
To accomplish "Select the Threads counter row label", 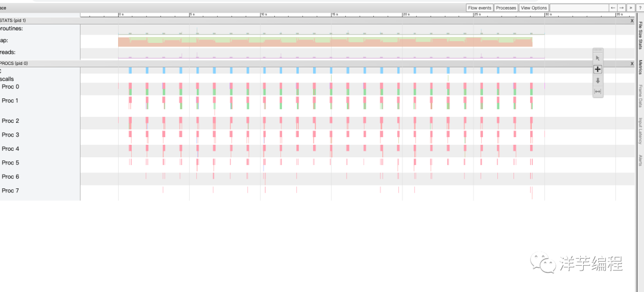I will pos(8,52).
